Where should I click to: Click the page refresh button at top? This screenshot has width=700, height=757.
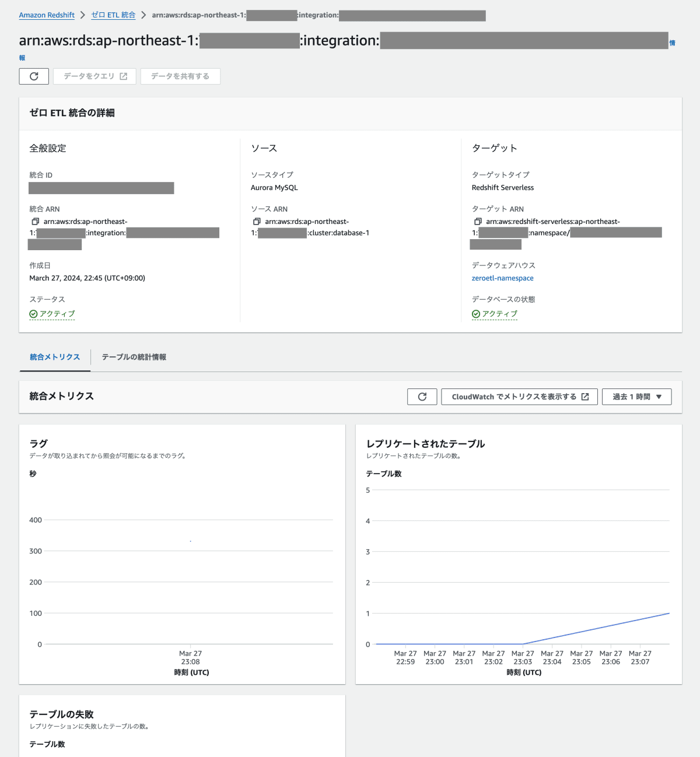pos(34,76)
